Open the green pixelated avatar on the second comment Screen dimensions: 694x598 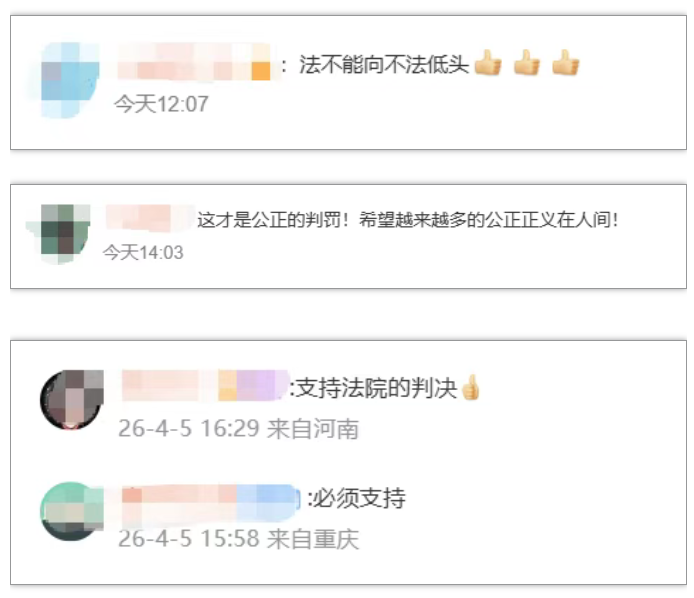66,234
